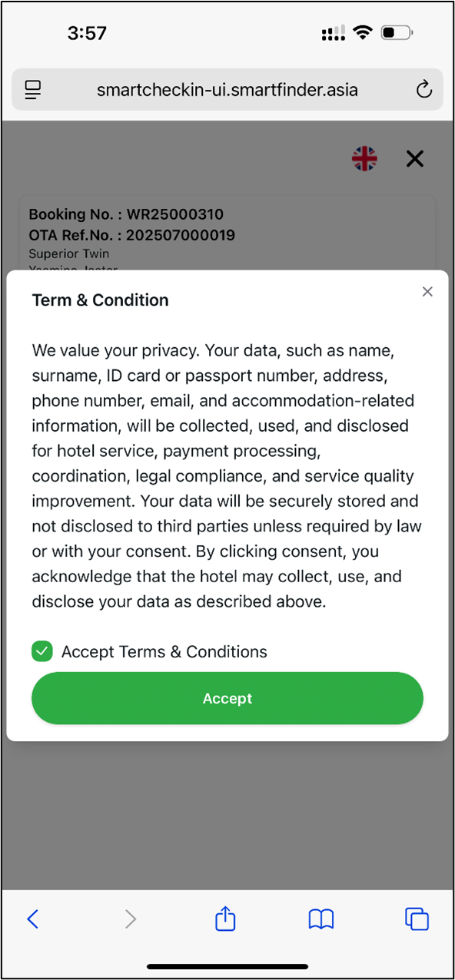Open the UK flag language selector

tap(364, 158)
